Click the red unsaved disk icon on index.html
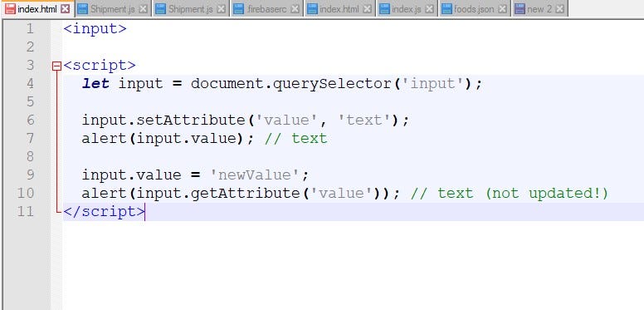Viewport: 644px width, 310px height. [x=10, y=8]
